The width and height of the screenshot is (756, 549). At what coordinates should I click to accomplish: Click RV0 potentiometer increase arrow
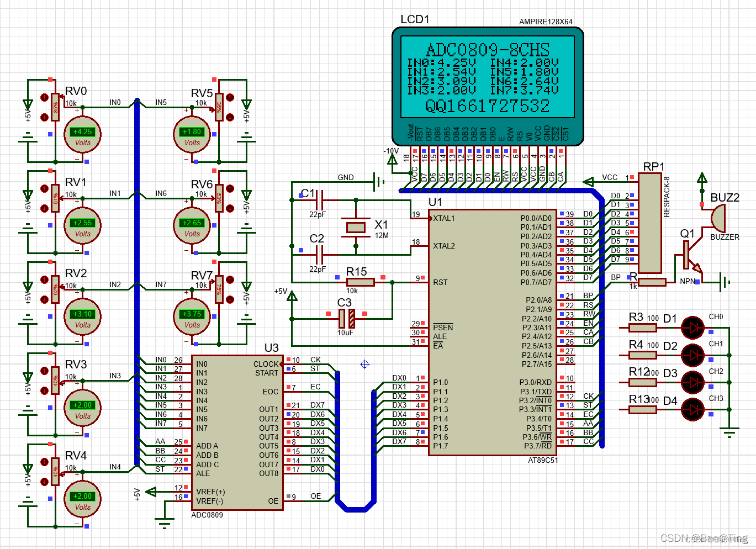click(44, 97)
